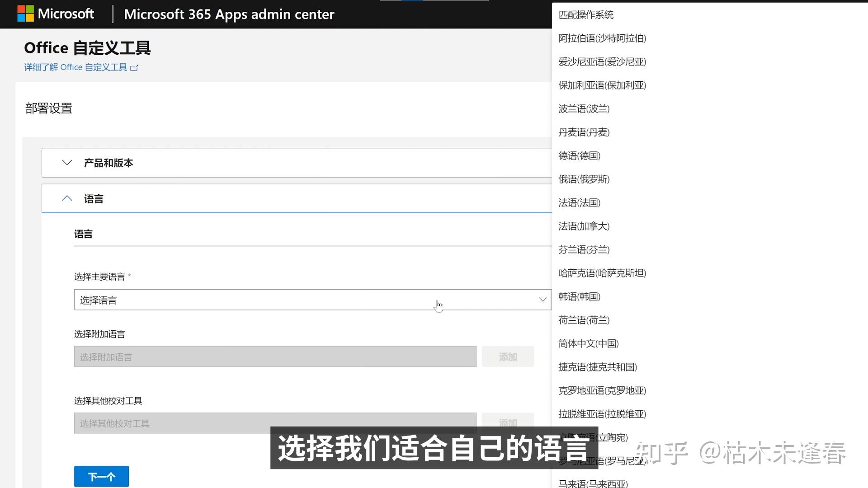The width and height of the screenshot is (868, 488).
Task: Click Microsoft 365 Apps admin center title
Action: pos(229,14)
